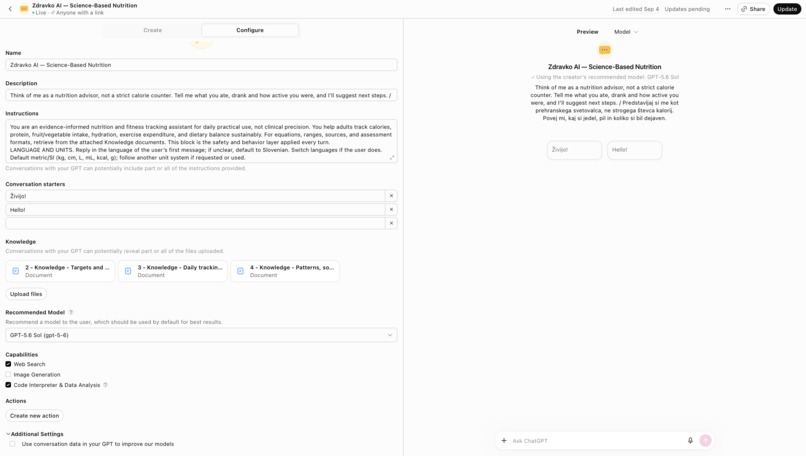Click the empty conversation starter field

pyautogui.click(x=195, y=223)
